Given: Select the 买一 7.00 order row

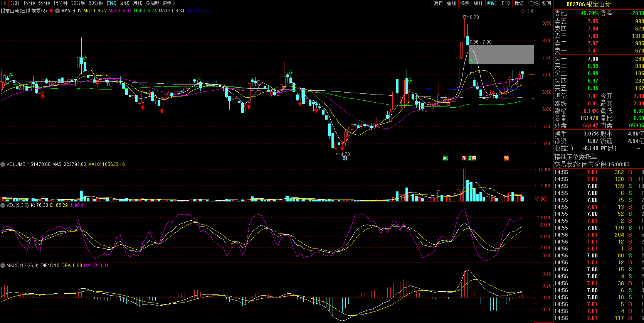Looking at the screenshot, I should pos(599,59).
